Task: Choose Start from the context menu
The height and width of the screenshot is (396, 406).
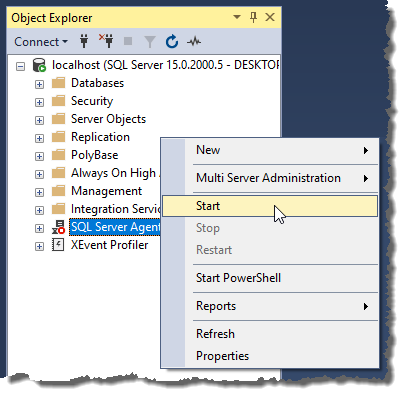Action: click(270, 206)
